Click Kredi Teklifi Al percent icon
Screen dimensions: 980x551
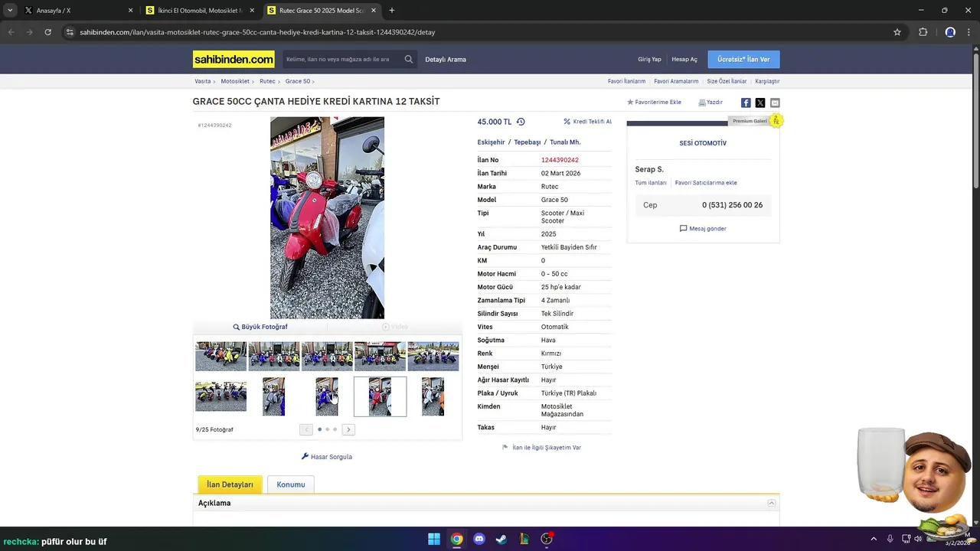tap(567, 122)
